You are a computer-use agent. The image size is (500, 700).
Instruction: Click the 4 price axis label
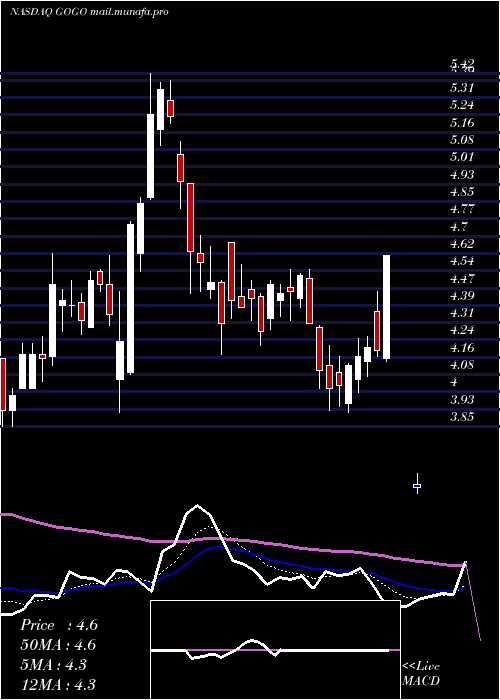coord(454,382)
